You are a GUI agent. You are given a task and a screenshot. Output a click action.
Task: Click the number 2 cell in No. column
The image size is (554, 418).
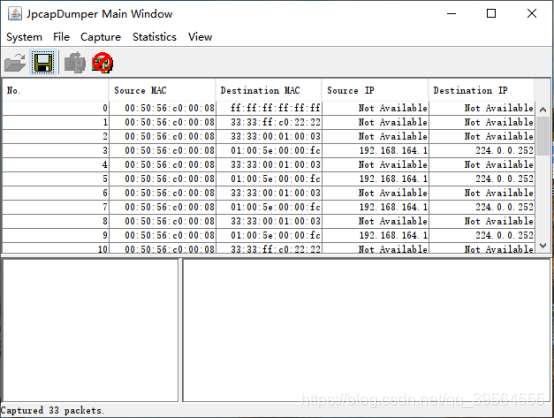click(55, 136)
